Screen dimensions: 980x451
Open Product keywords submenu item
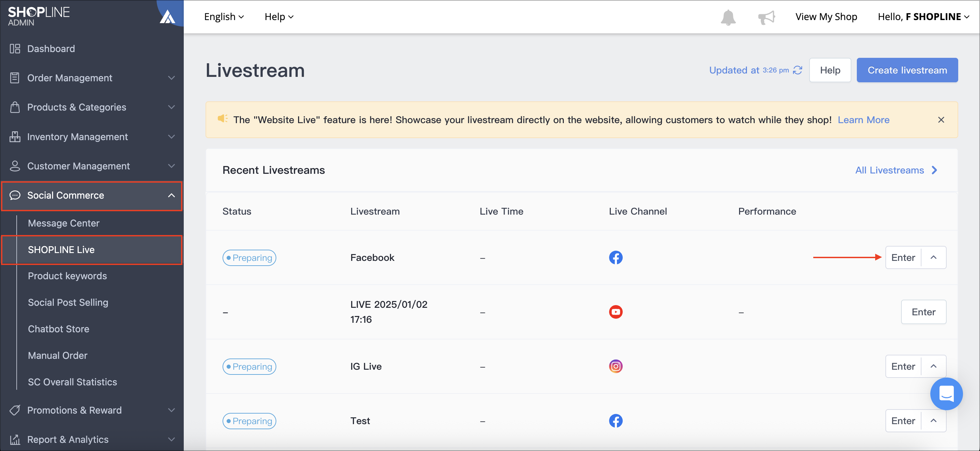pyautogui.click(x=67, y=276)
